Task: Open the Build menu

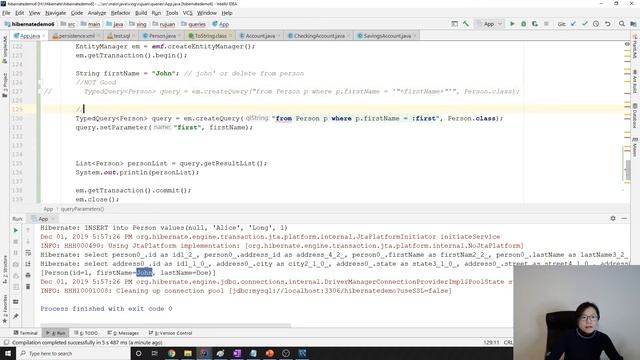Action: 141,13
